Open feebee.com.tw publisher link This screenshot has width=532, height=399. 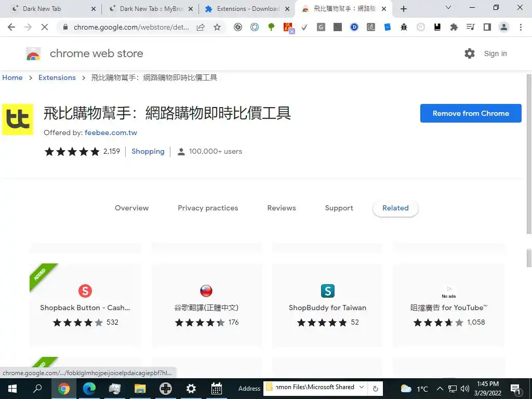click(x=111, y=132)
